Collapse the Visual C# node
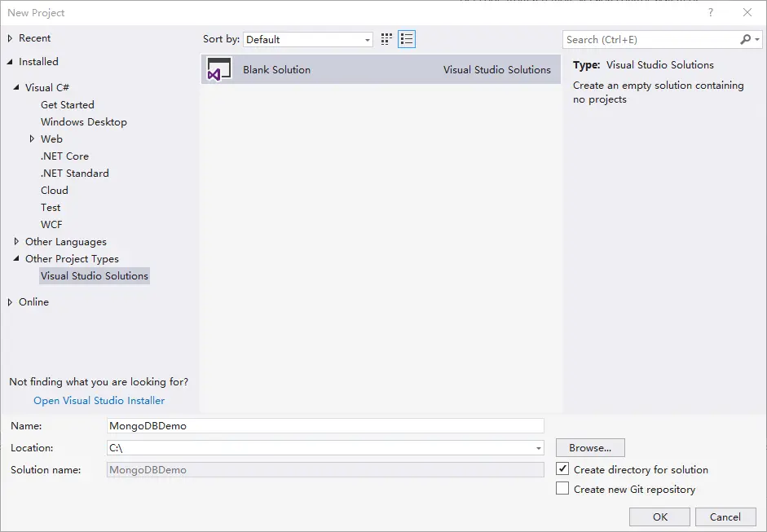Image resolution: width=767 pixels, height=532 pixels. coord(16,87)
